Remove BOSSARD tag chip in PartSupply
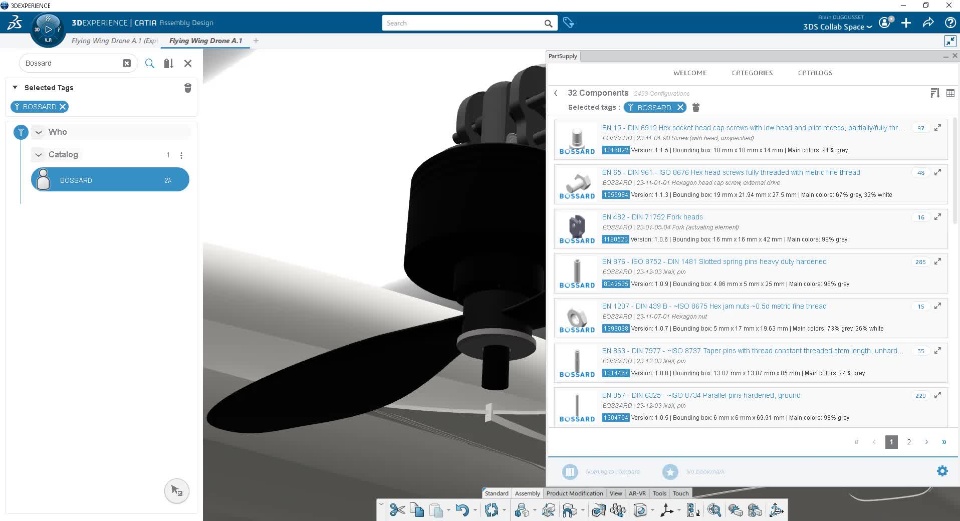The height and width of the screenshot is (521, 960). coord(680,107)
